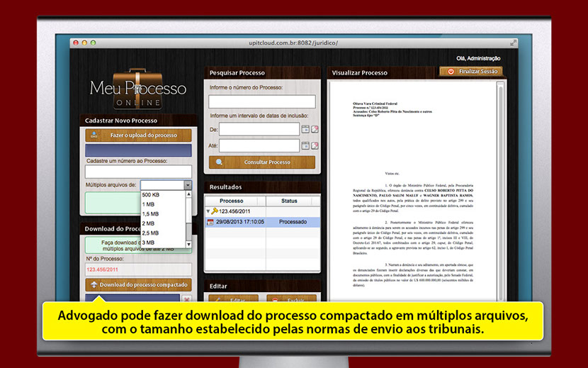Viewport: 588px width, 368px height.
Task: Click Download do processo compactado button
Action: click(x=138, y=285)
